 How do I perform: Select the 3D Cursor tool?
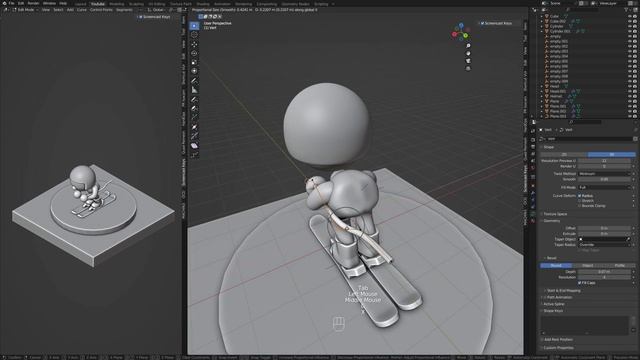194,35
